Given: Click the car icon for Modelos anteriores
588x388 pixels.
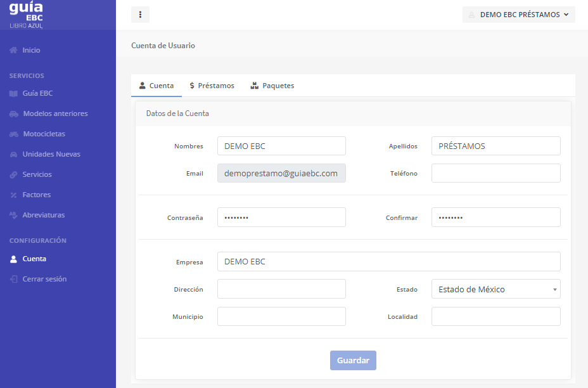Looking at the screenshot, I should click(13, 114).
